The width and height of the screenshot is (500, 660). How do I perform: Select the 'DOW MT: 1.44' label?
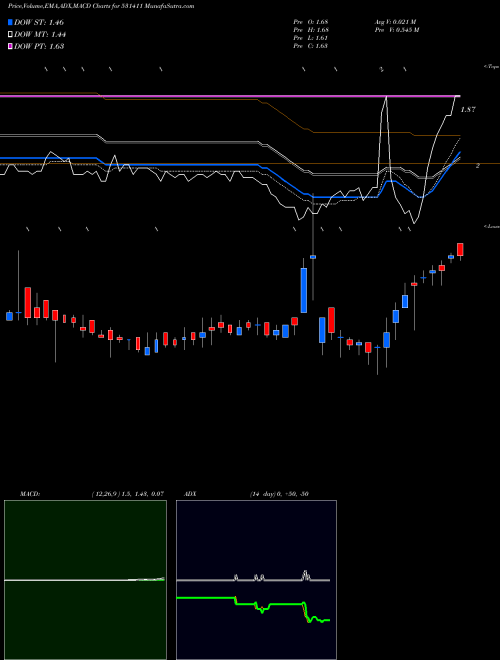tap(40, 35)
